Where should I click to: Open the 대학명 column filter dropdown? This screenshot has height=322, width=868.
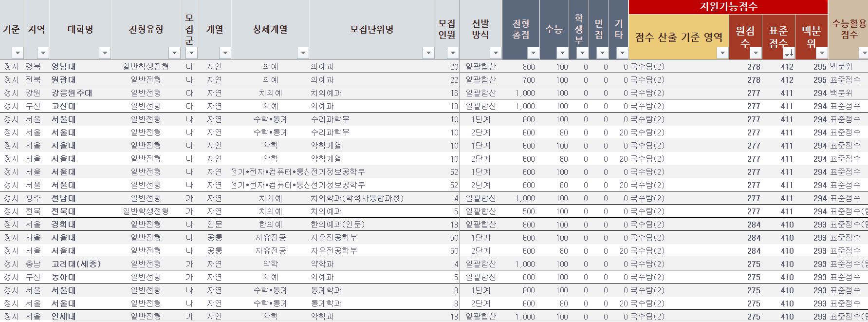(x=105, y=53)
